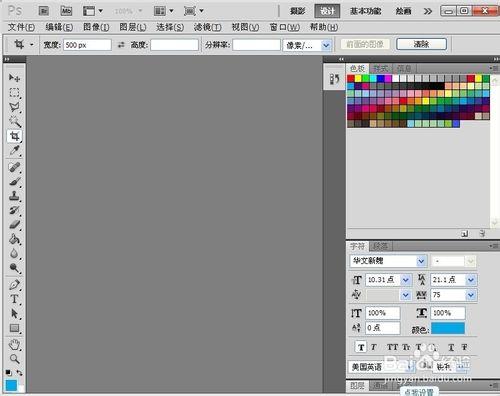The image size is (500, 396).
Task: Toggle faux italic text style
Action: (x=374, y=347)
